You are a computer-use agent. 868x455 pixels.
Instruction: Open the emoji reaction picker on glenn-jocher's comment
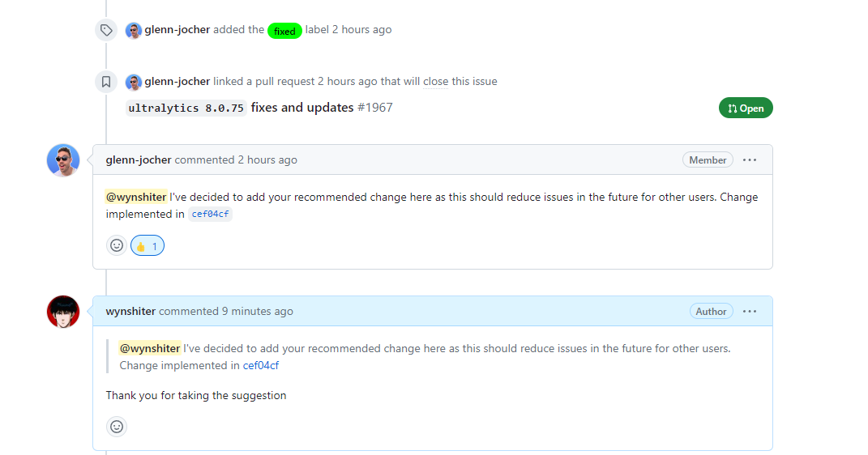pyautogui.click(x=117, y=245)
